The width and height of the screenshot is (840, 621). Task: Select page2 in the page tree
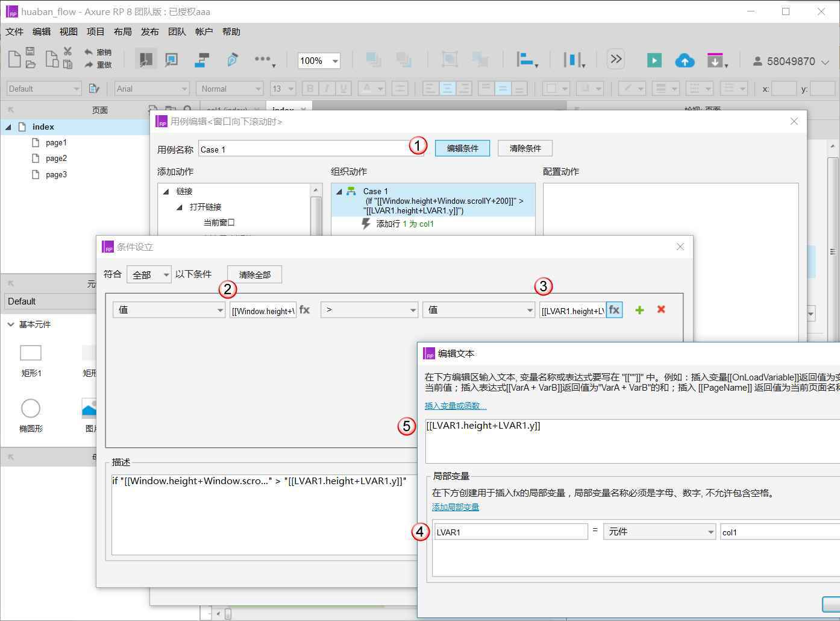click(56, 159)
